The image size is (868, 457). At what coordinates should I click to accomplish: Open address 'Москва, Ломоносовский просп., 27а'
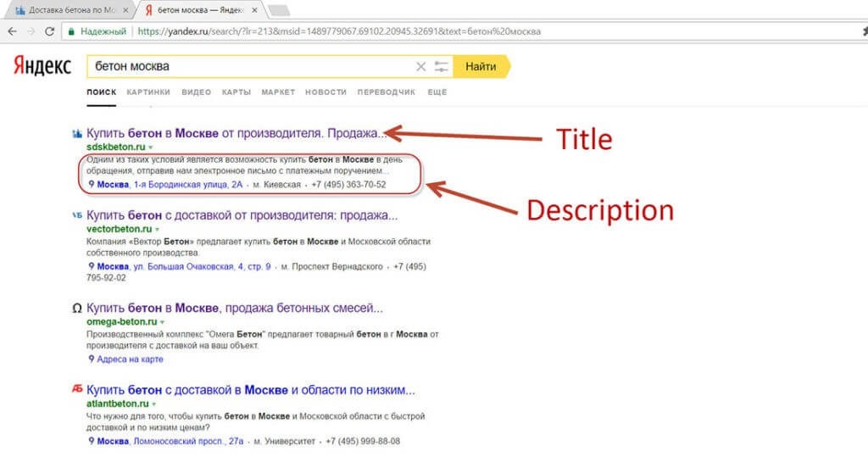(170, 441)
